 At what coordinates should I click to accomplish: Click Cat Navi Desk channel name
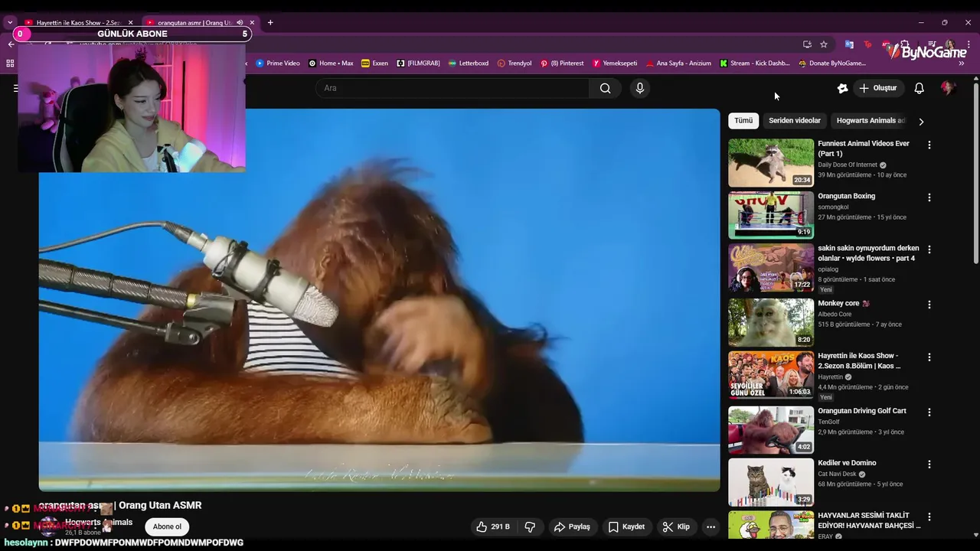837,474
